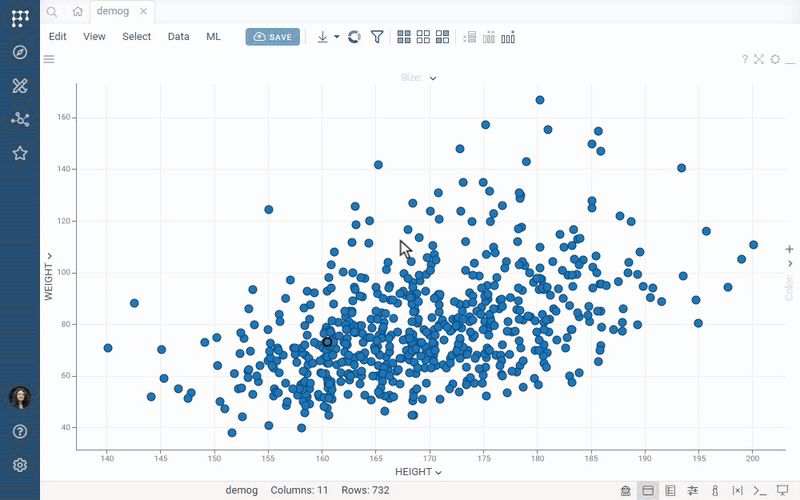Click the demog table name in status bar
This screenshot has width=800, height=500.
(x=241, y=490)
